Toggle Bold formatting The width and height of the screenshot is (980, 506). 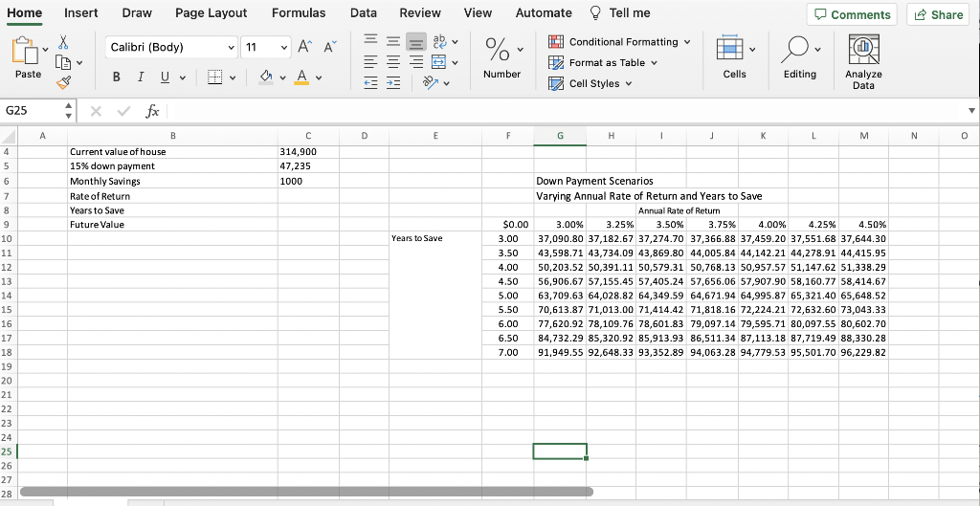coord(116,78)
